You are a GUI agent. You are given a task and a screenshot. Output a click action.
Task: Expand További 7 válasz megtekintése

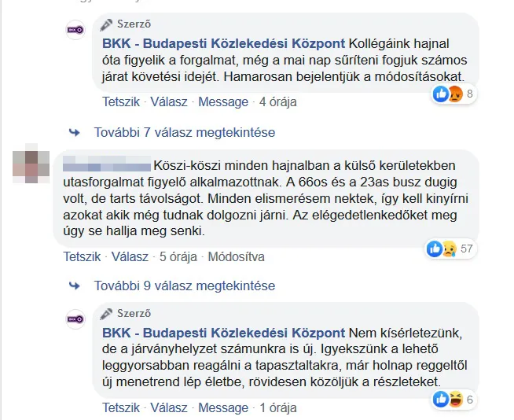[x=185, y=132]
